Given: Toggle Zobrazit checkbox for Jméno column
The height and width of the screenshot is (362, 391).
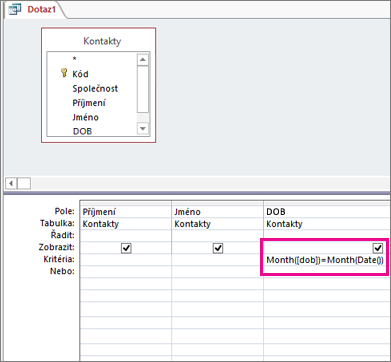Looking at the screenshot, I should 218,248.
